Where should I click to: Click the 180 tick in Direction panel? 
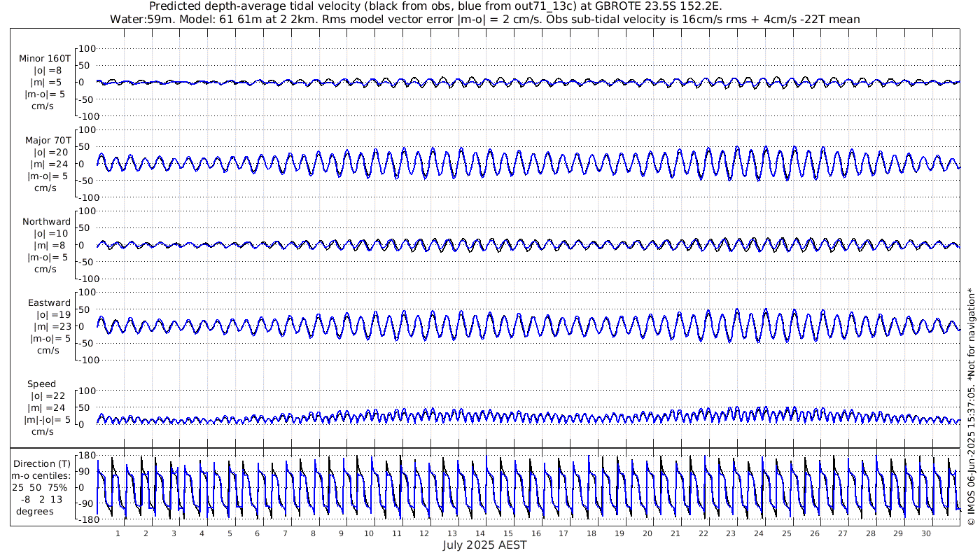87,456
